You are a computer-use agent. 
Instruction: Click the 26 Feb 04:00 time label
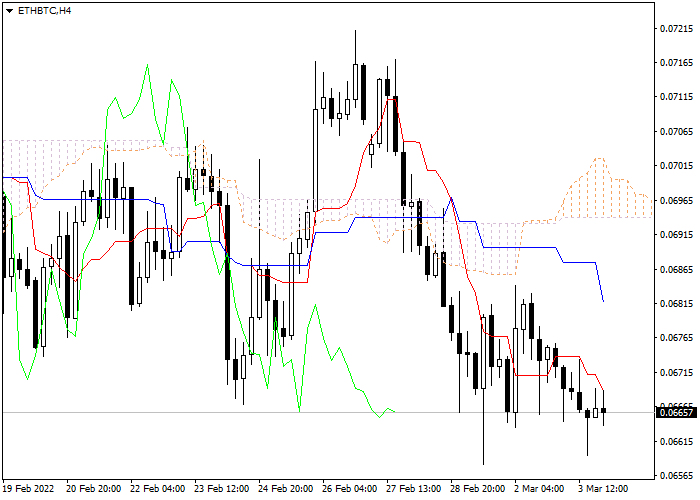(350, 489)
